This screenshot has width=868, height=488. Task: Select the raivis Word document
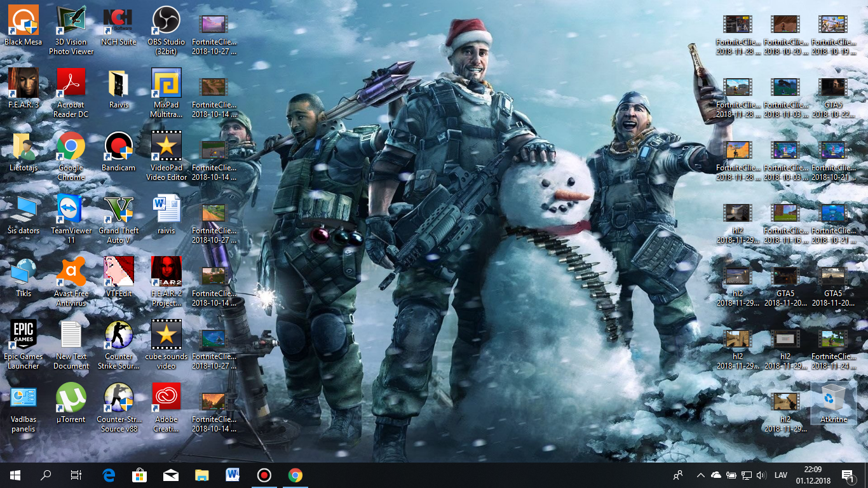166,215
